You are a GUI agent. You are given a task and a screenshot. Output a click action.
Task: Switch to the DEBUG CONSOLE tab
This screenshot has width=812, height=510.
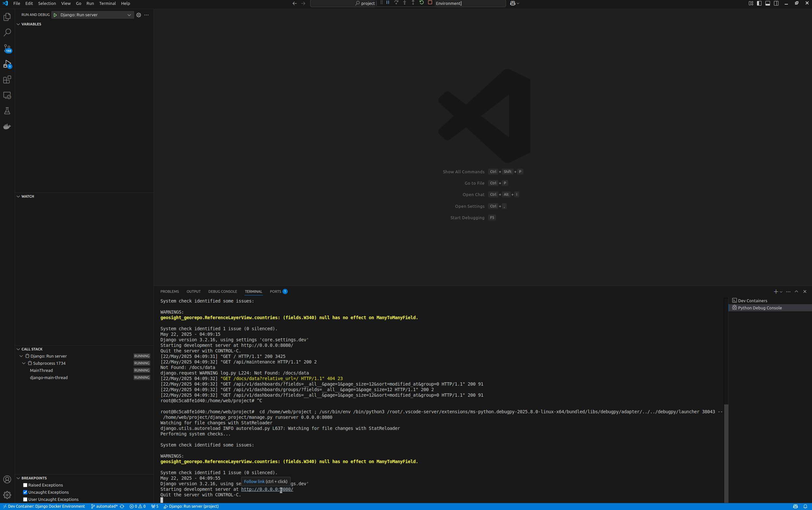point(223,291)
